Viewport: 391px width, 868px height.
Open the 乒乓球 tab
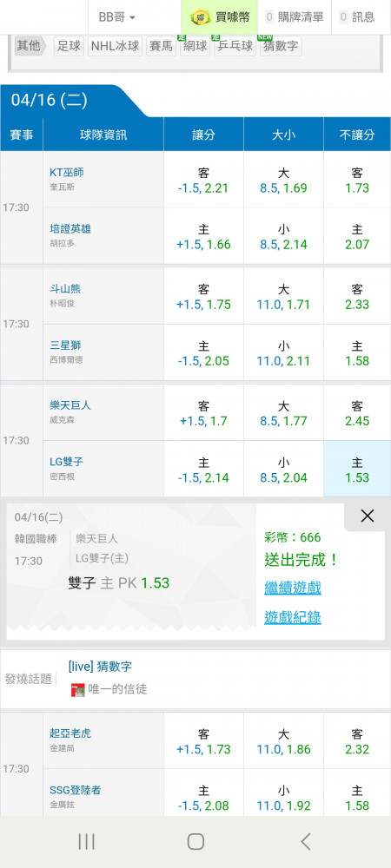235,46
